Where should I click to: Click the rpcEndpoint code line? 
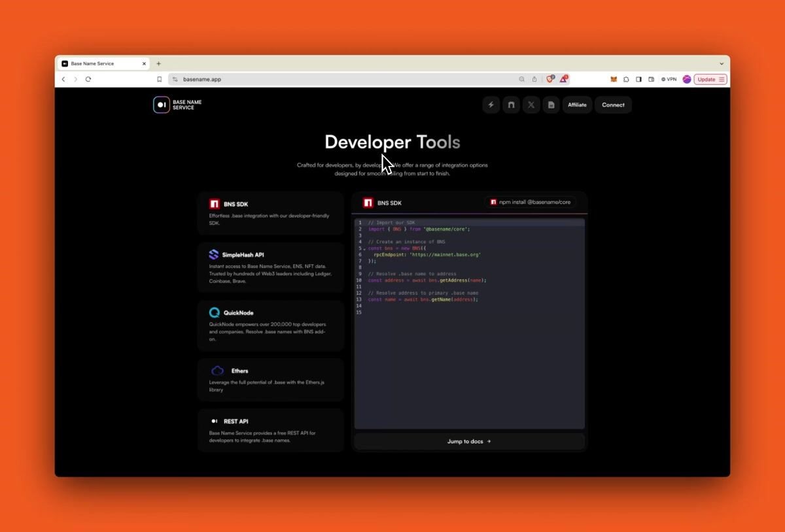click(x=427, y=255)
